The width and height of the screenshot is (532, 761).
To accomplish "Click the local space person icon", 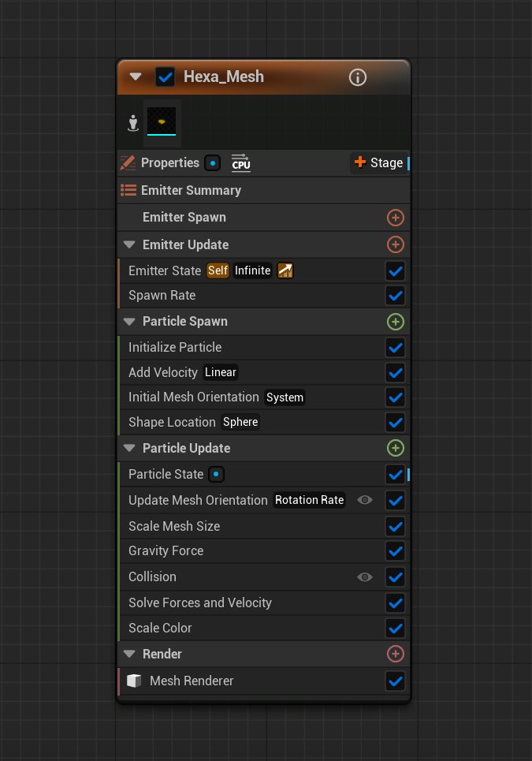I will tap(133, 123).
